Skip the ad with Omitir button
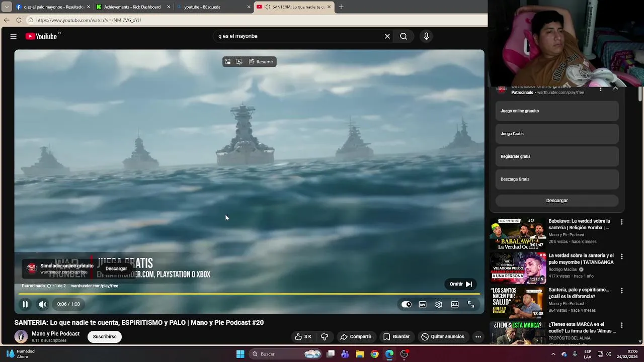The width and height of the screenshot is (644, 362). pos(460,284)
